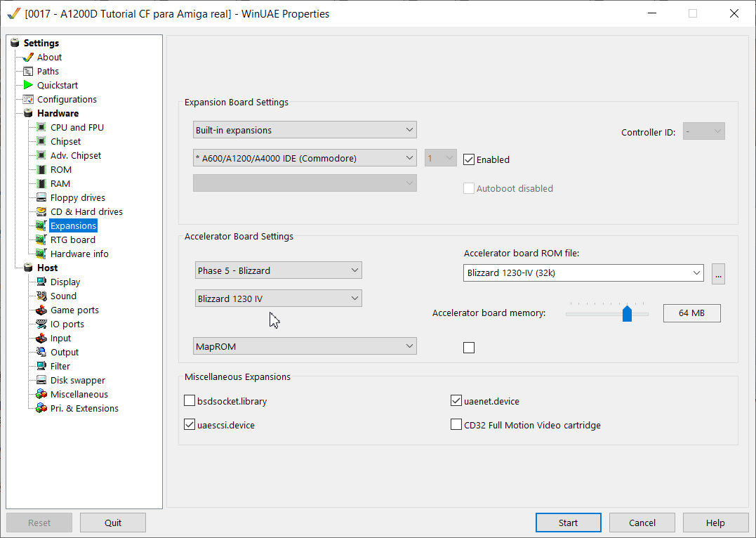The image size is (756, 538).
Task: Open the Blizzard 1230 IV model dropdown
Action: pos(278,298)
